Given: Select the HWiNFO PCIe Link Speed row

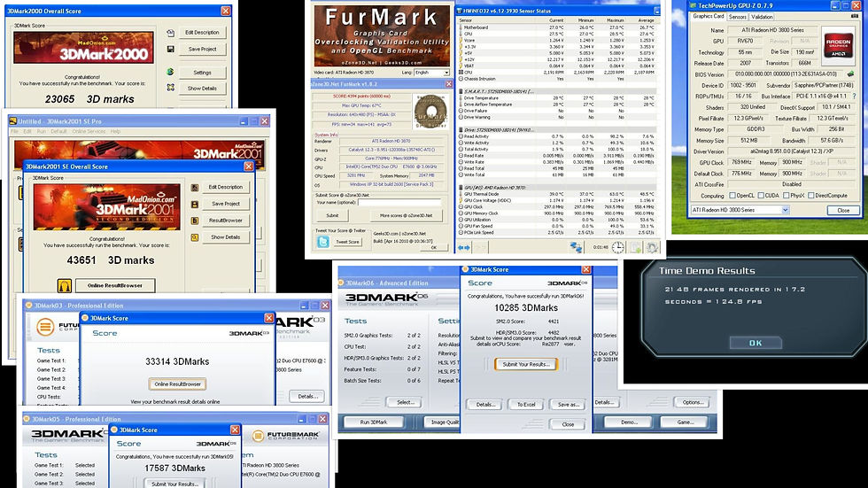Looking at the screenshot, I should (x=557, y=233).
